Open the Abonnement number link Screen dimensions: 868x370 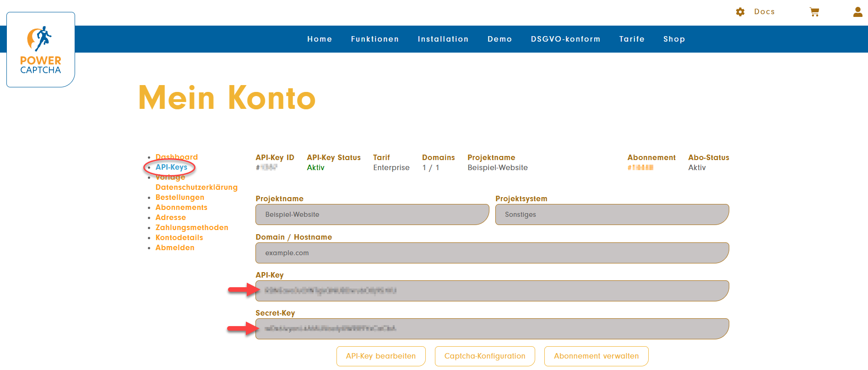point(640,168)
